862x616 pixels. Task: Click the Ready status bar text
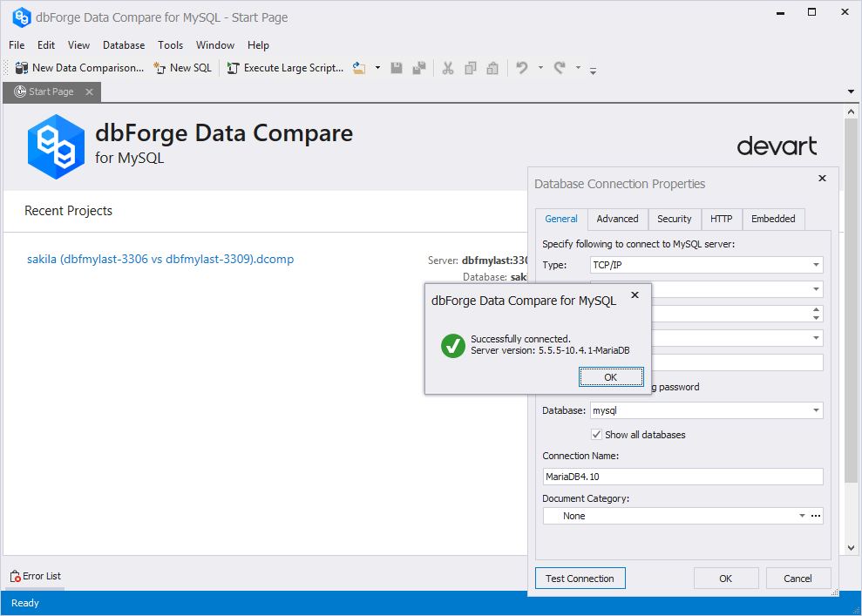click(25, 603)
